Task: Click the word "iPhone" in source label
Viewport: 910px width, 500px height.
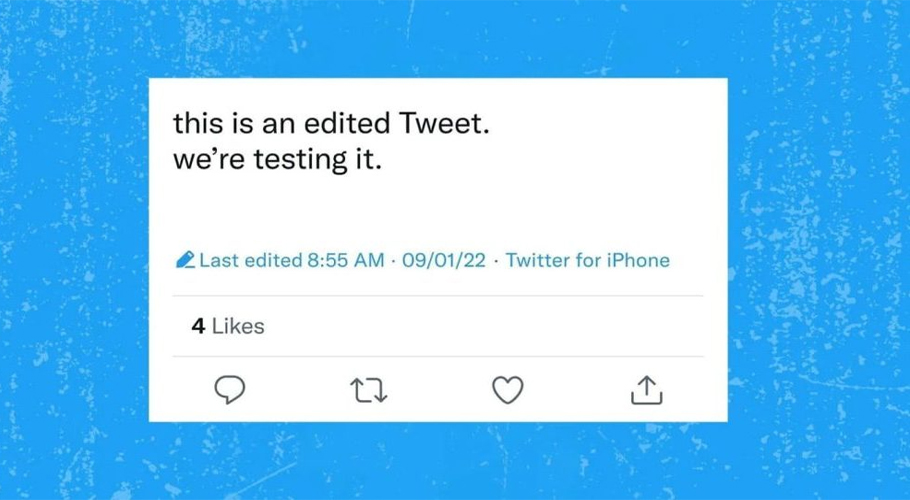Action: (x=638, y=260)
